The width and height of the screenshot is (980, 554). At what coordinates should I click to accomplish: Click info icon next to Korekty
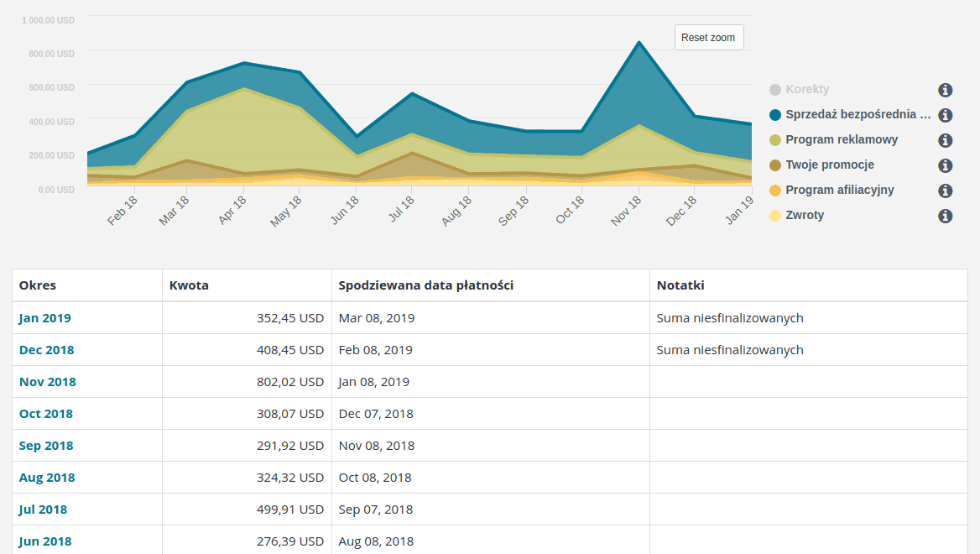pos(945,90)
